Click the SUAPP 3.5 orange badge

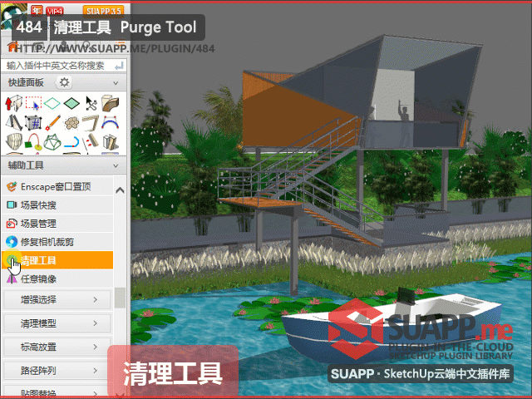103,11
